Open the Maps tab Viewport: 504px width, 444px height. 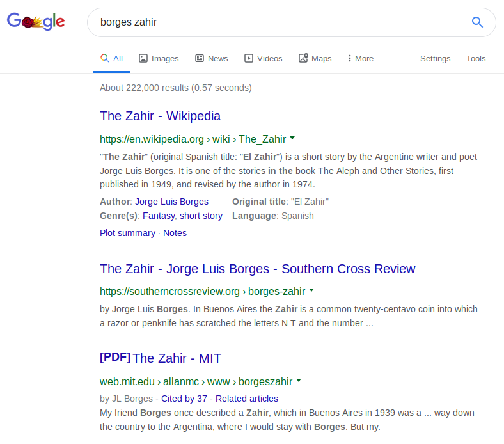click(315, 58)
